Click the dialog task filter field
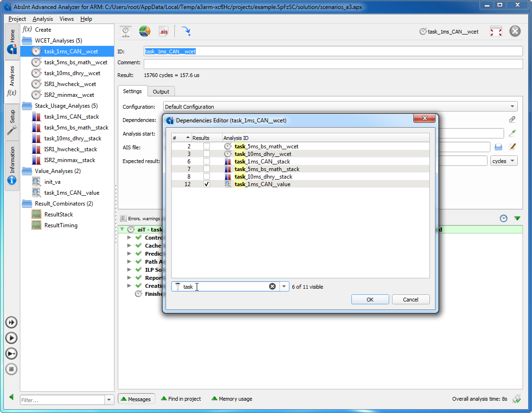Screen dimensions: 532x413 point(225,286)
